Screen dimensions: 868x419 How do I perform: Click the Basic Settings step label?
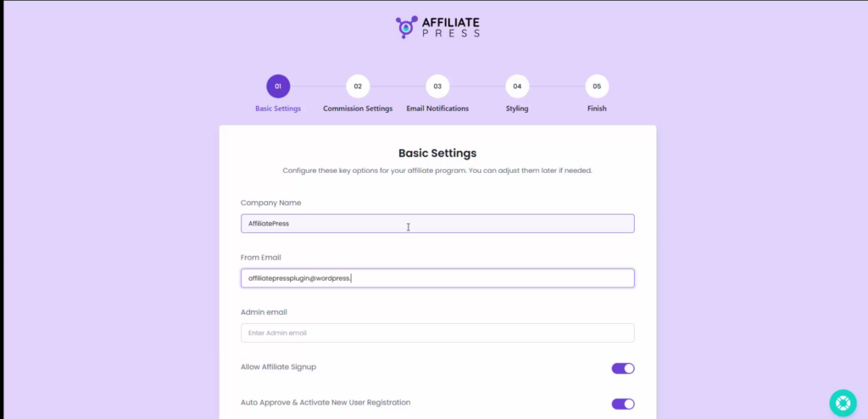[278, 109]
